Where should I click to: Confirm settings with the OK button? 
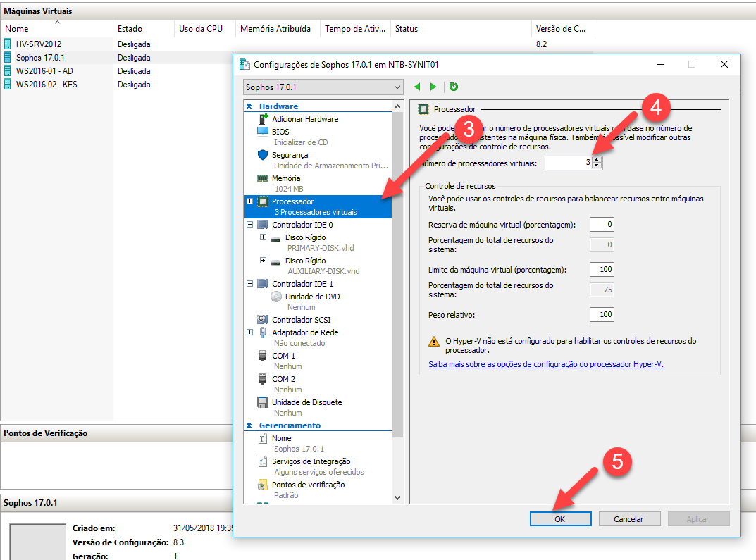(560, 519)
